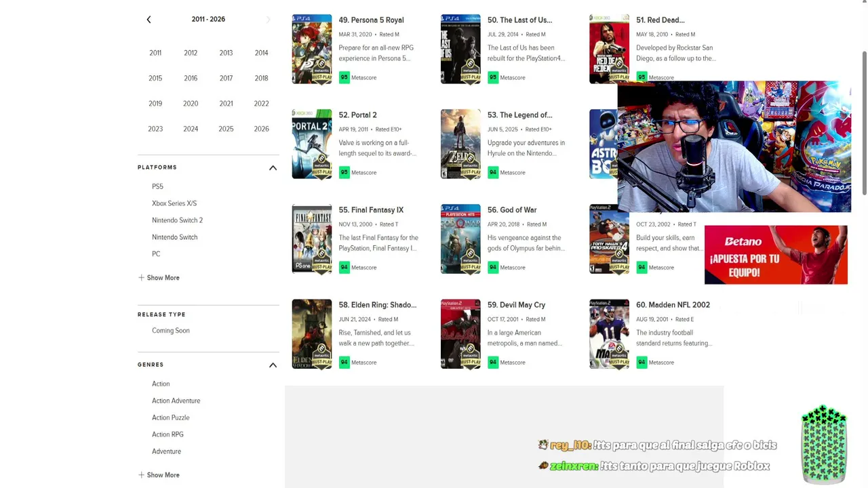Open the Tony Hawk's Pro Skater cover
This screenshot has width=868, height=488.
pos(609,239)
